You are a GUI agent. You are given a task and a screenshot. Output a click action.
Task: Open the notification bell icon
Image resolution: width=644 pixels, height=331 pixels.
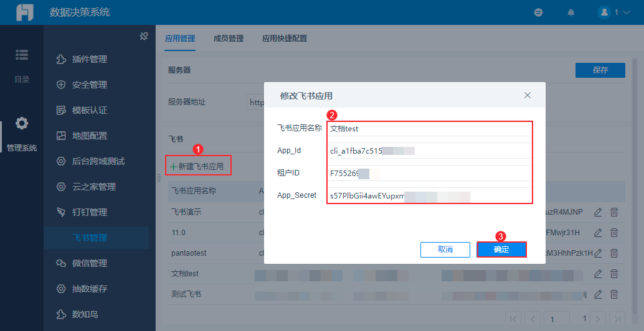[x=571, y=12]
